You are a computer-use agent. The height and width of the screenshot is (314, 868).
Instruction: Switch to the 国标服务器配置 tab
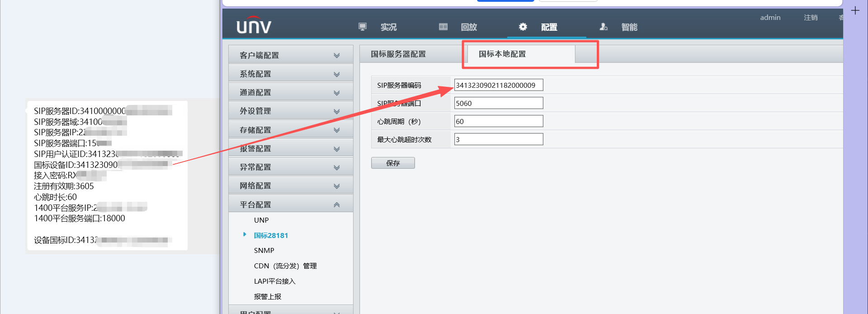pyautogui.click(x=398, y=54)
